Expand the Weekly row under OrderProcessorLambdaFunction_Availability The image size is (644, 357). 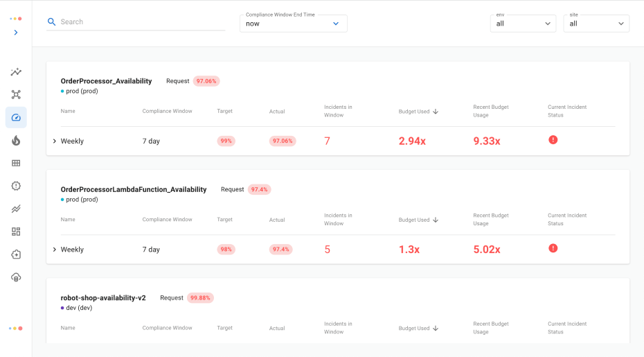(x=55, y=250)
